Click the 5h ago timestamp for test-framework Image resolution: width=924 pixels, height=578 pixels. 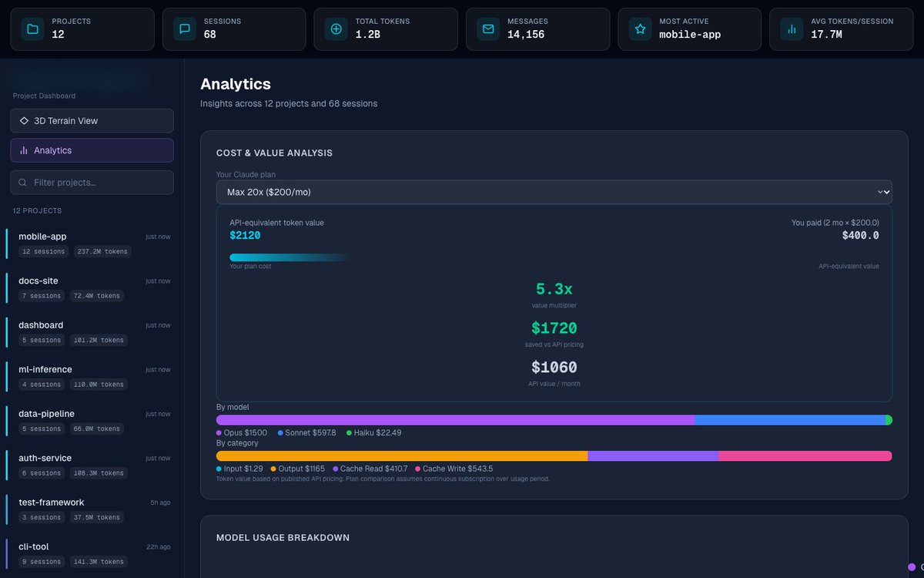(160, 502)
